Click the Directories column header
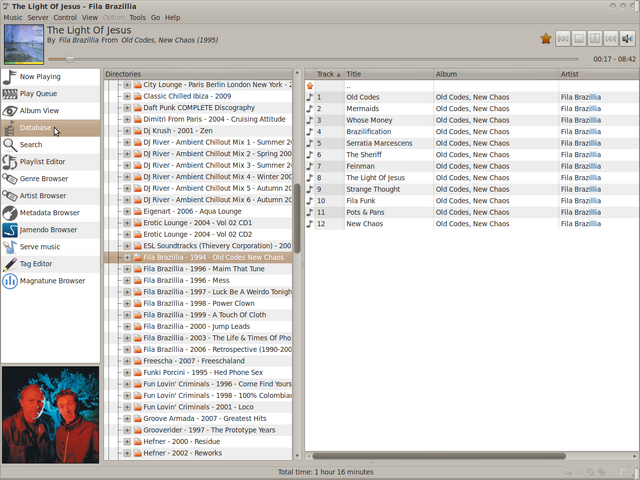640x480 pixels. point(198,74)
